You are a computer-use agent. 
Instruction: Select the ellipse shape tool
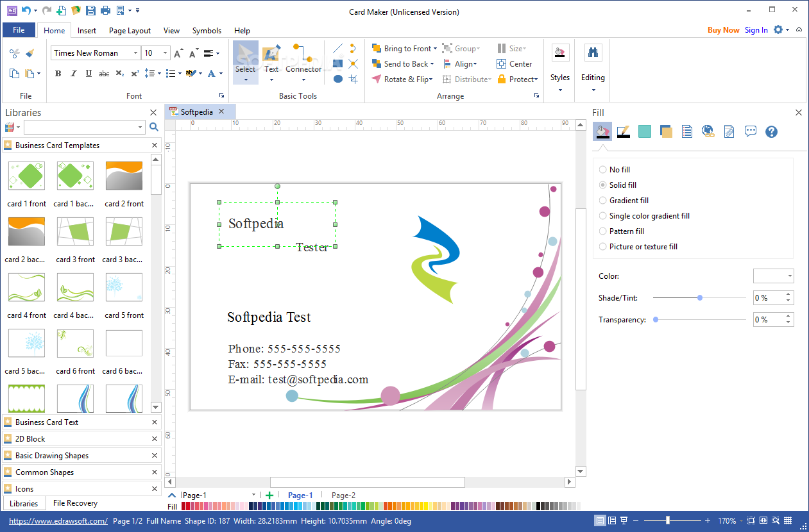click(x=338, y=79)
